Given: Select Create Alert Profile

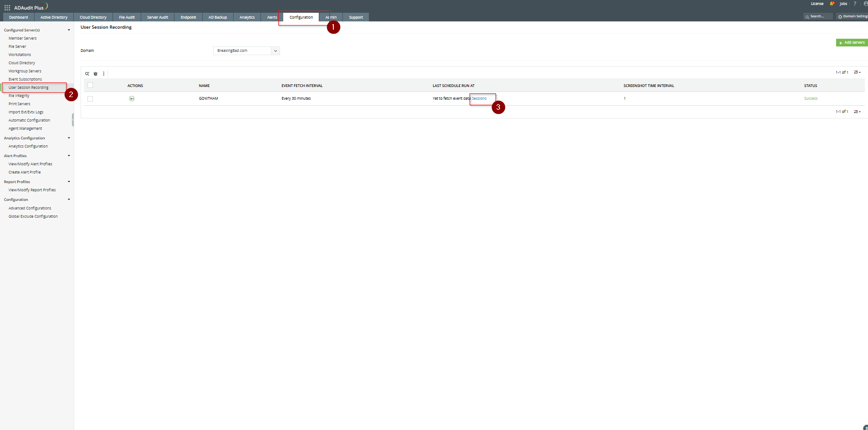Looking at the screenshot, I should tap(25, 172).
